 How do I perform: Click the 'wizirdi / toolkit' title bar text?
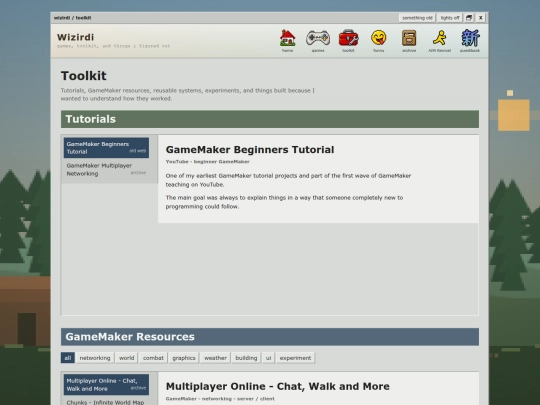[x=73, y=18]
